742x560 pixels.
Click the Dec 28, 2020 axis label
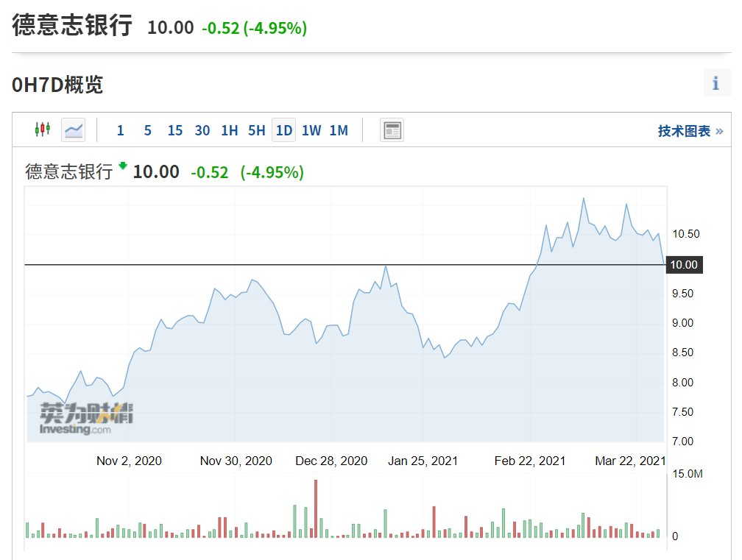pyautogui.click(x=331, y=461)
